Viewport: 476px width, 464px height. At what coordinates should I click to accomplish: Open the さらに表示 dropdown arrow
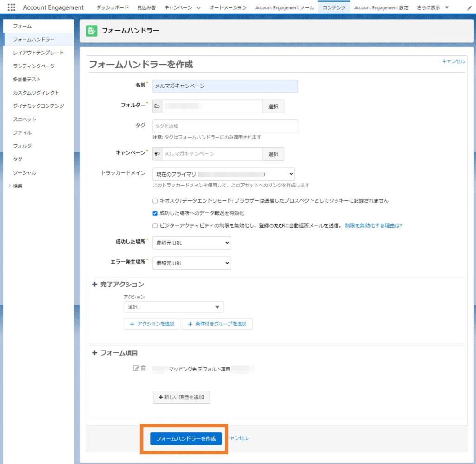click(447, 7)
